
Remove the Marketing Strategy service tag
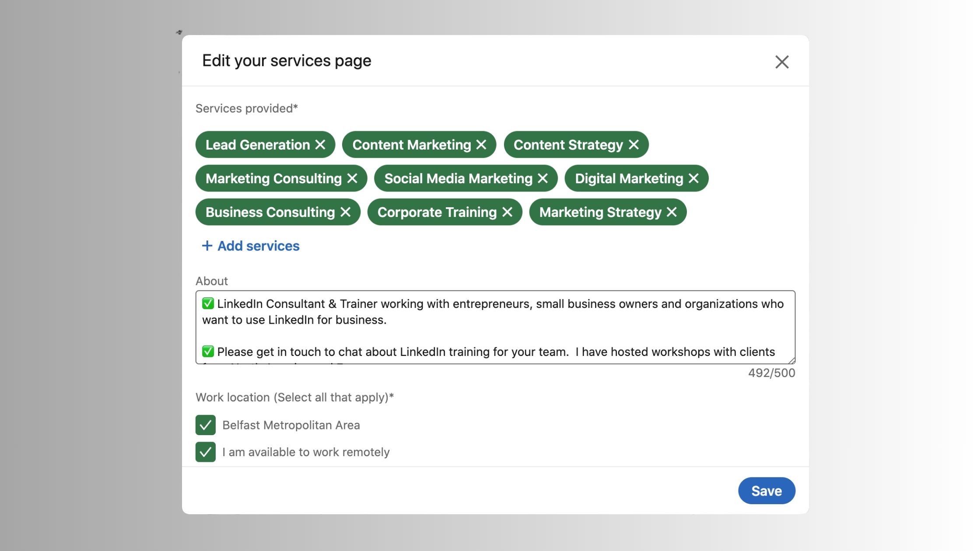coord(672,212)
